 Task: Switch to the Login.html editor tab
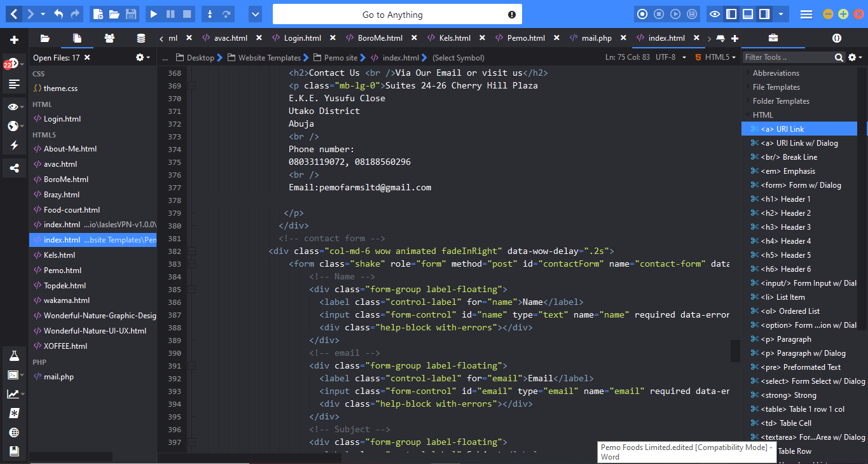point(302,38)
